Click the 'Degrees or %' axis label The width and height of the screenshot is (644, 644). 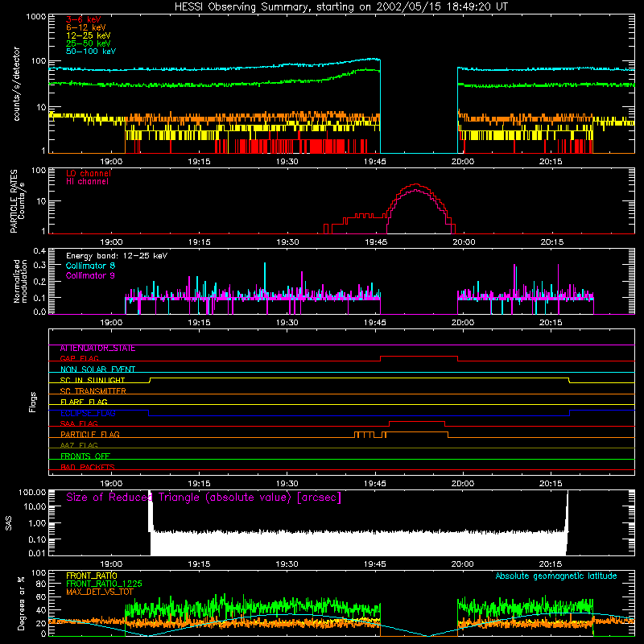coord(21,604)
